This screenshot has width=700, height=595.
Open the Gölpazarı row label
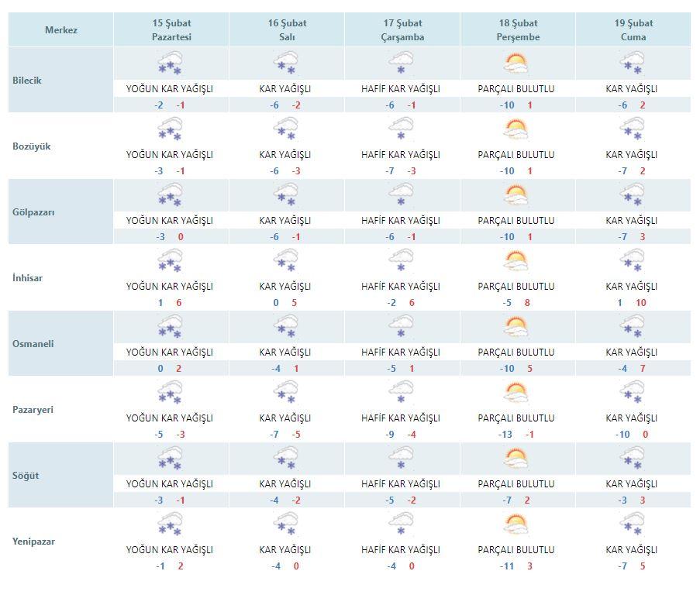[33, 212]
